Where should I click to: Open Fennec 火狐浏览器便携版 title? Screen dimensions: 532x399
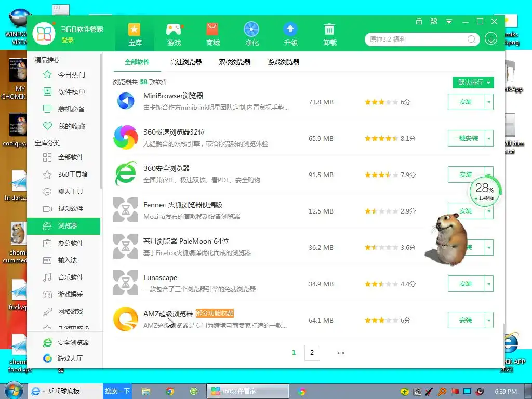183,205
